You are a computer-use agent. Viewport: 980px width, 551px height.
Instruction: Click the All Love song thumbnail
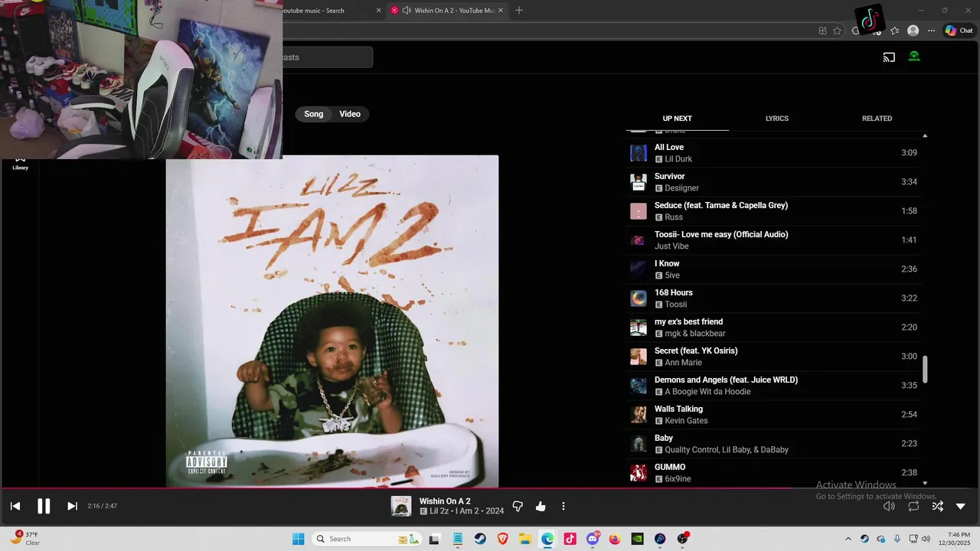click(639, 153)
